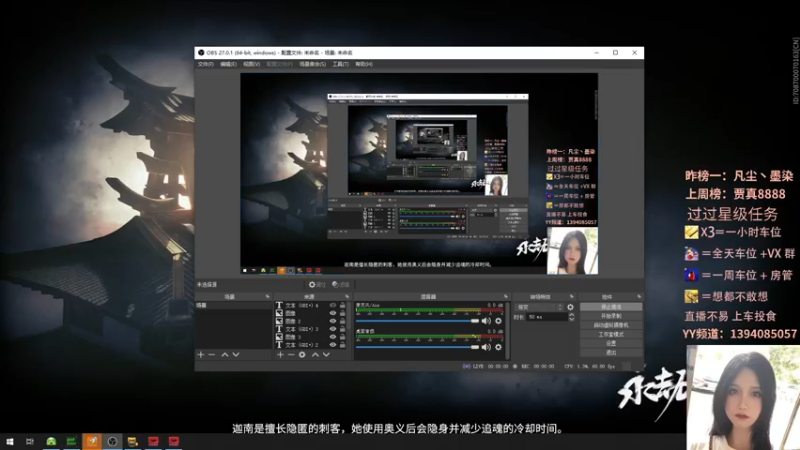This screenshot has width=800, height=450.
Task: Hide the 图像 source
Action: [333, 313]
